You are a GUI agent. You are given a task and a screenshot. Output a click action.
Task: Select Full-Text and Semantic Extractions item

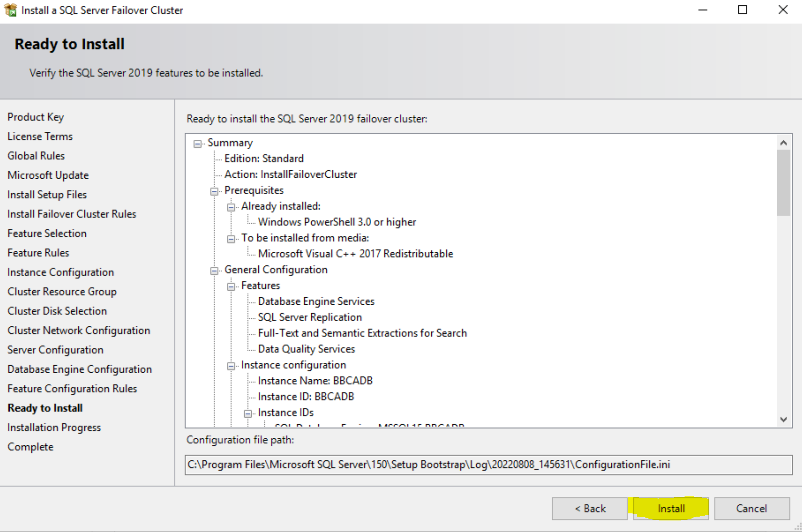pos(362,333)
